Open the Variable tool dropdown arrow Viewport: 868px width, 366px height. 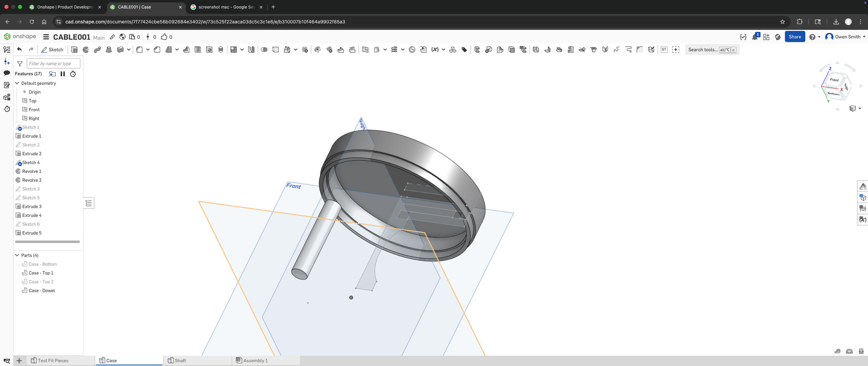tap(443, 50)
